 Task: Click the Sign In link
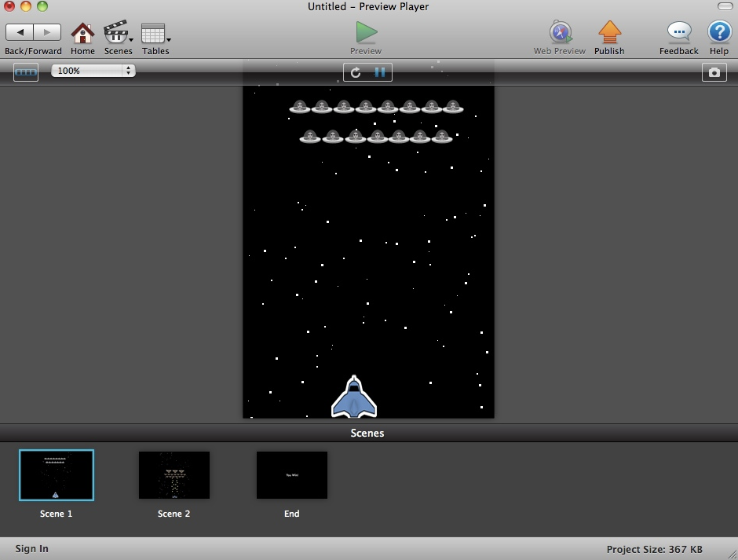pos(31,549)
